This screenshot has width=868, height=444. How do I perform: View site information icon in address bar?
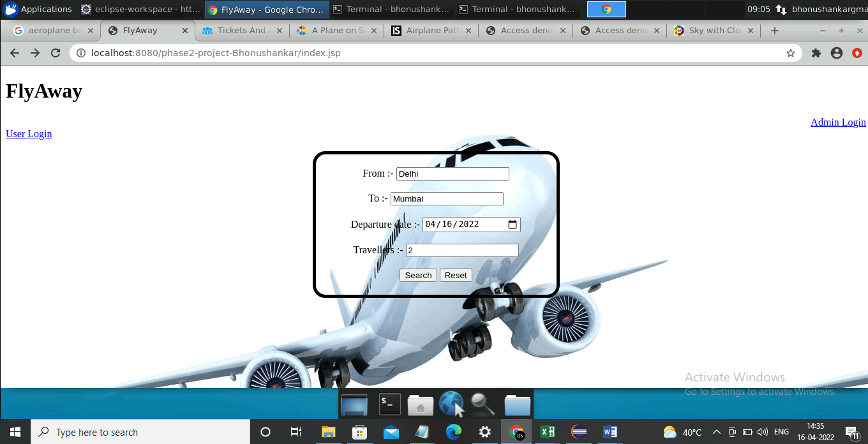[81, 53]
